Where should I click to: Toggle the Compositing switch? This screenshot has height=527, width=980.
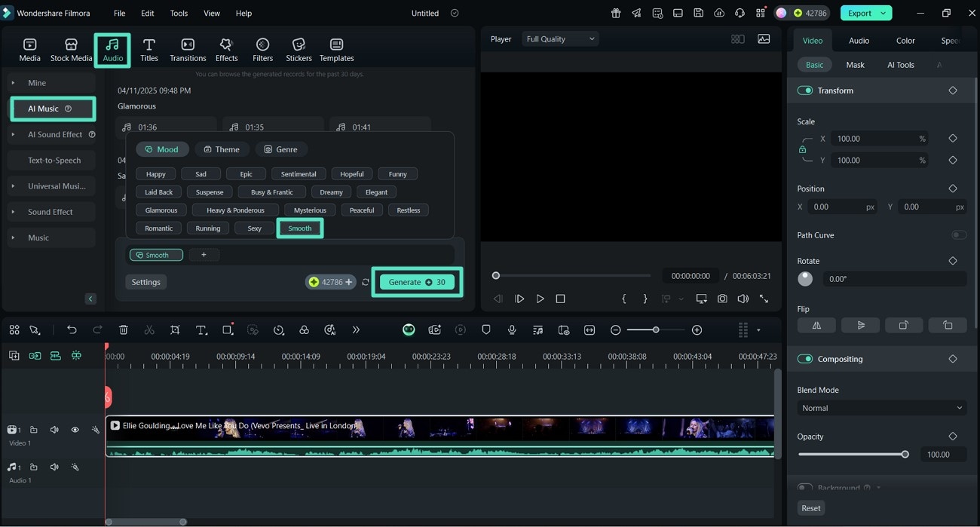805,359
